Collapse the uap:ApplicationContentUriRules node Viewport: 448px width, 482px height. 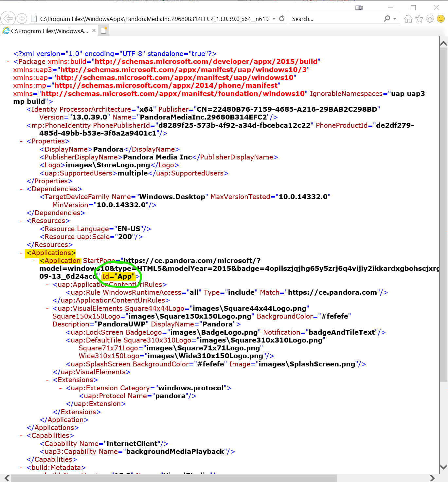point(47,285)
